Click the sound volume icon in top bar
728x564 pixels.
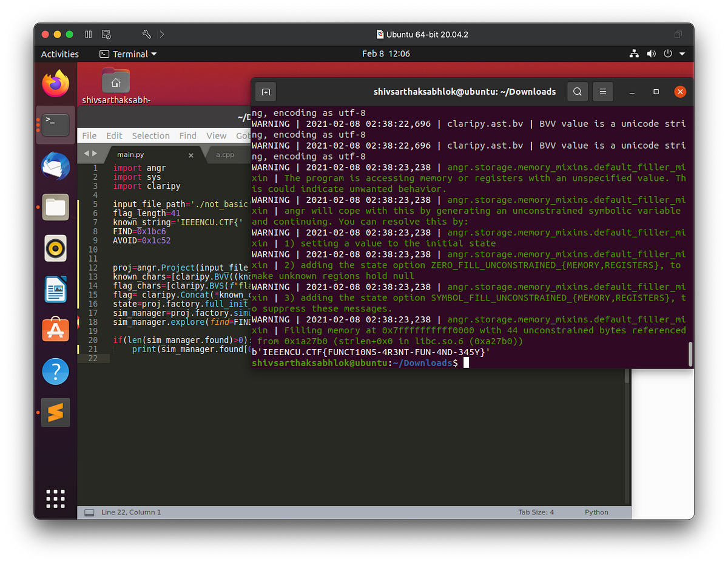pyautogui.click(x=651, y=53)
